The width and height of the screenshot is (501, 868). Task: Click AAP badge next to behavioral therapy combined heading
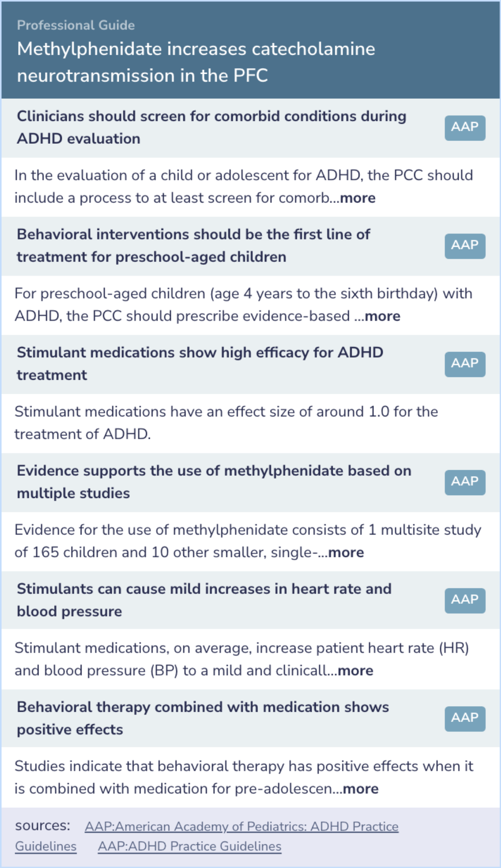point(464,719)
